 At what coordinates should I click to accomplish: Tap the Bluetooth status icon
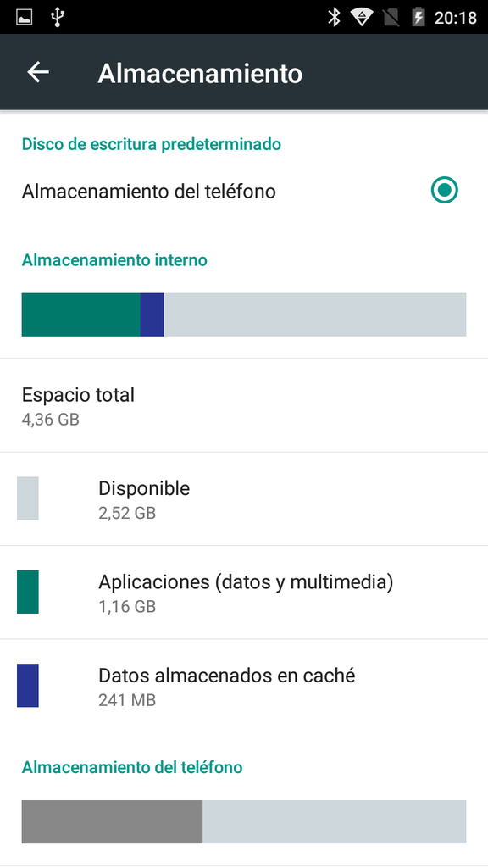click(334, 17)
